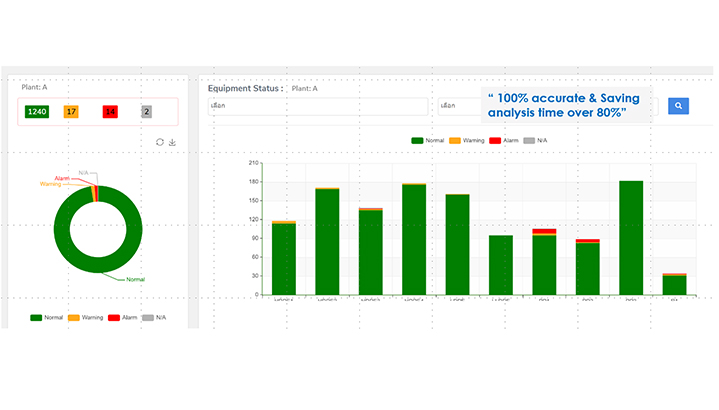Viewport: 719px width, 410px height.
Task: Toggle N/A series in bar chart legend
Action: [536, 141]
